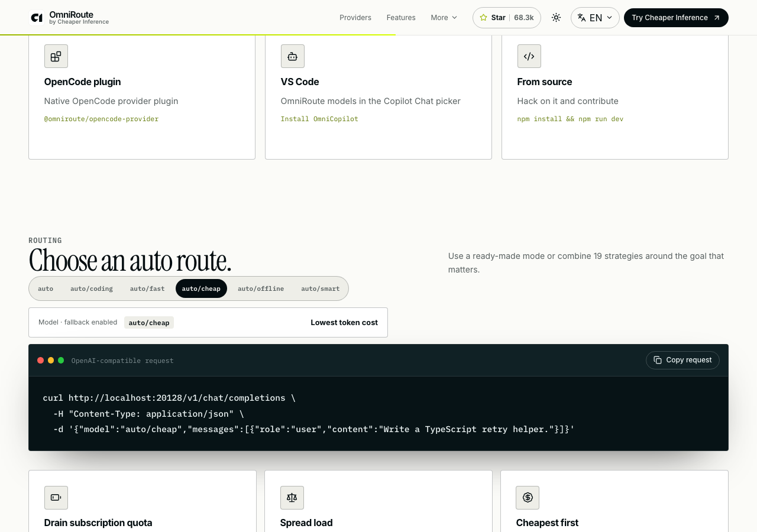Screen dimensions: 757x532
Task: Click Copy request button
Action: point(682,360)
